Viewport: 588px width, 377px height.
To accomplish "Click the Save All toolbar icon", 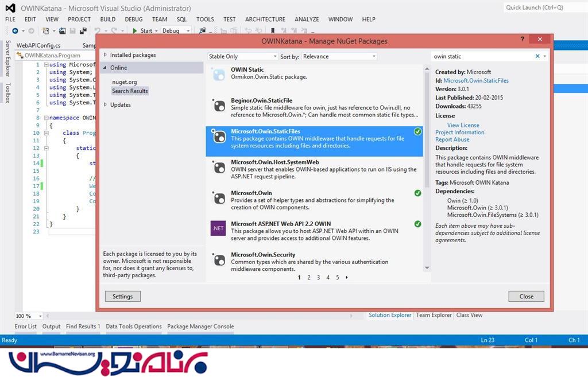I will (x=83, y=30).
